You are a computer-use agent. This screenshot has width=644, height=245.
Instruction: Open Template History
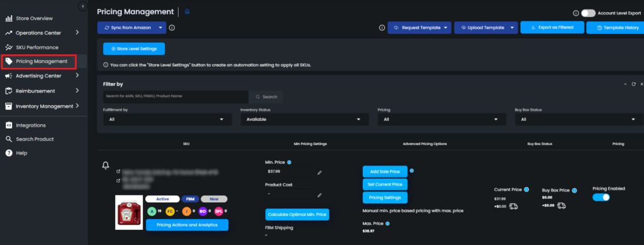coord(615,28)
